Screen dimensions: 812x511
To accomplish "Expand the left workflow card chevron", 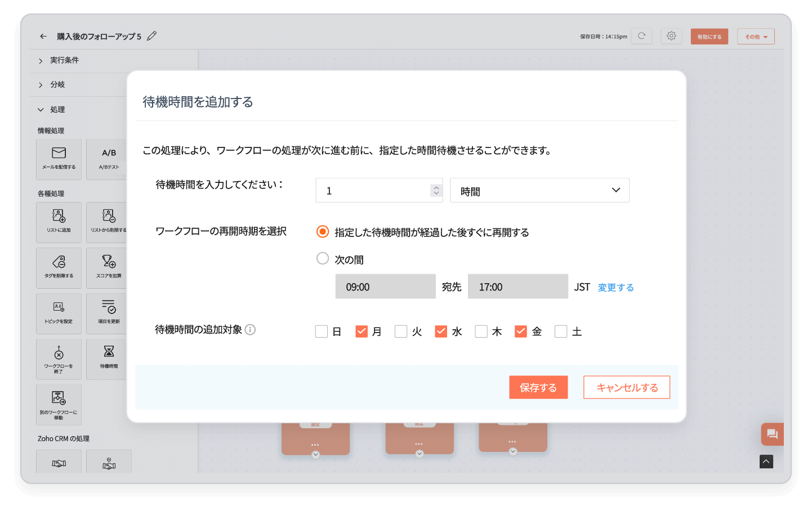I will pyautogui.click(x=315, y=455).
